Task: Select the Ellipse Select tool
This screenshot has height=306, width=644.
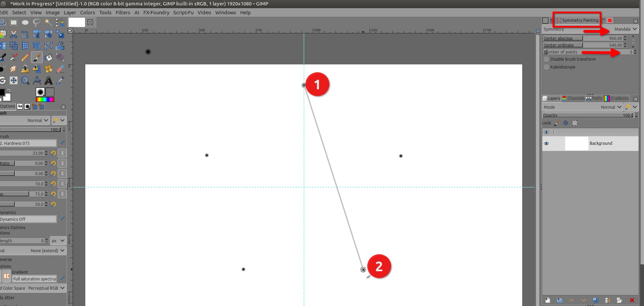Action: (x=25, y=22)
